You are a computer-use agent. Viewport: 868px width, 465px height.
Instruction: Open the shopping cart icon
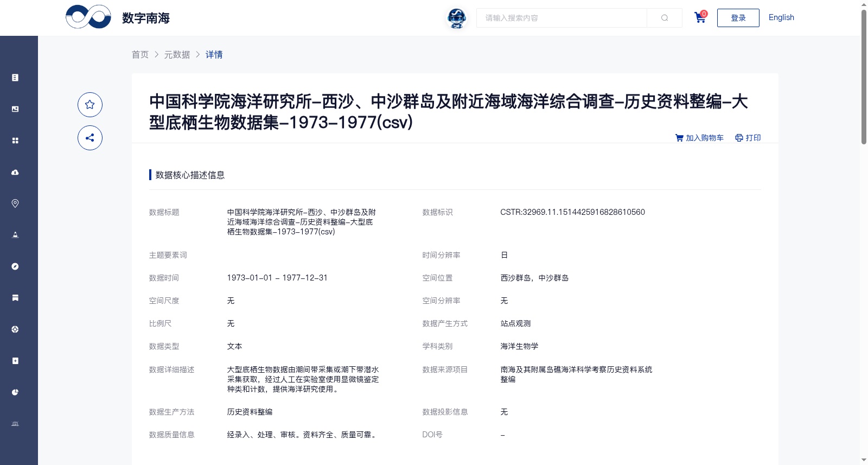tap(700, 17)
